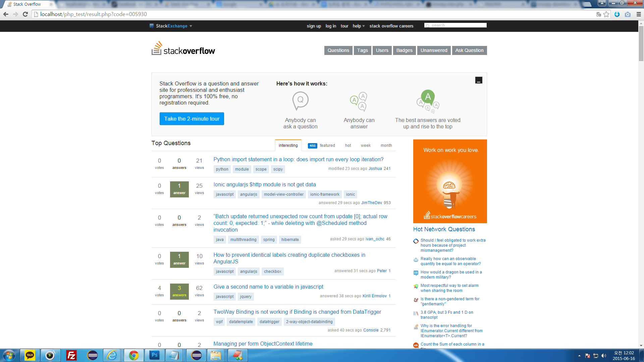
Task: Click the translate icon in address bar
Action: coord(599,14)
